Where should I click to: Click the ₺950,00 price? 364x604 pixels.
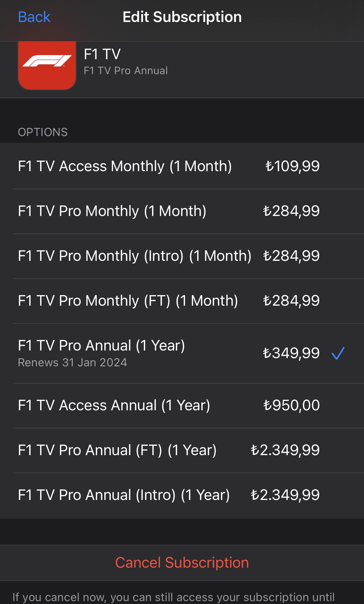291,405
